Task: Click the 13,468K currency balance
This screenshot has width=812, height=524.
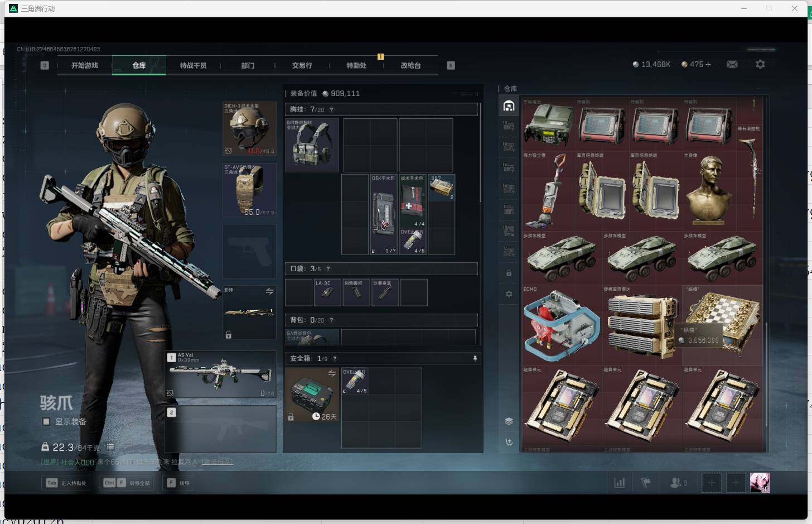Action: coord(656,64)
